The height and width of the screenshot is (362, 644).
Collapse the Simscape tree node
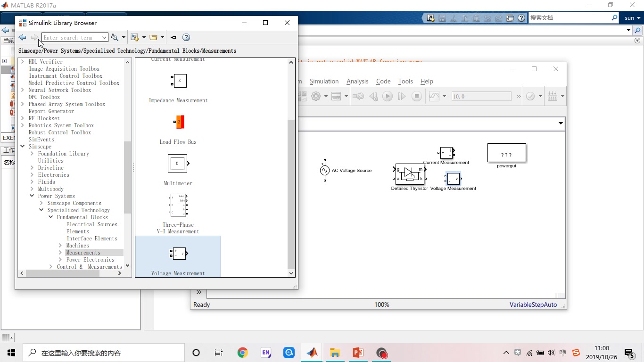click(x=23, y=147)
